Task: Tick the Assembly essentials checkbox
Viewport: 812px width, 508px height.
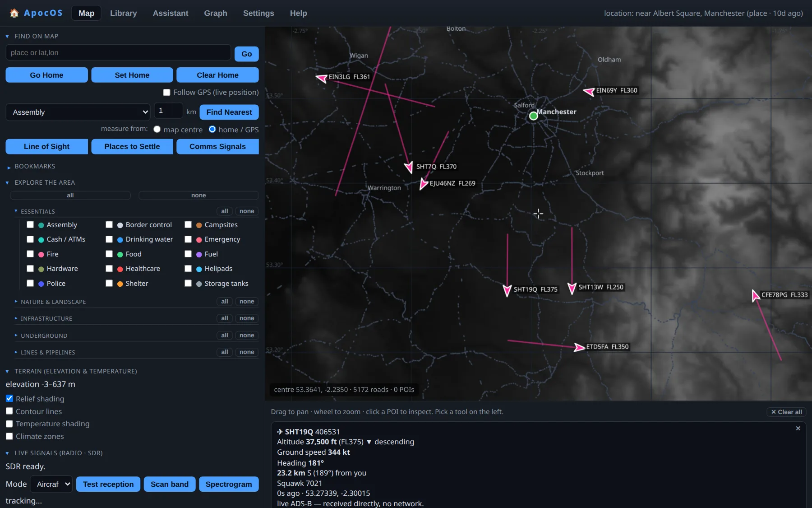Action: (x=30, y=224)
